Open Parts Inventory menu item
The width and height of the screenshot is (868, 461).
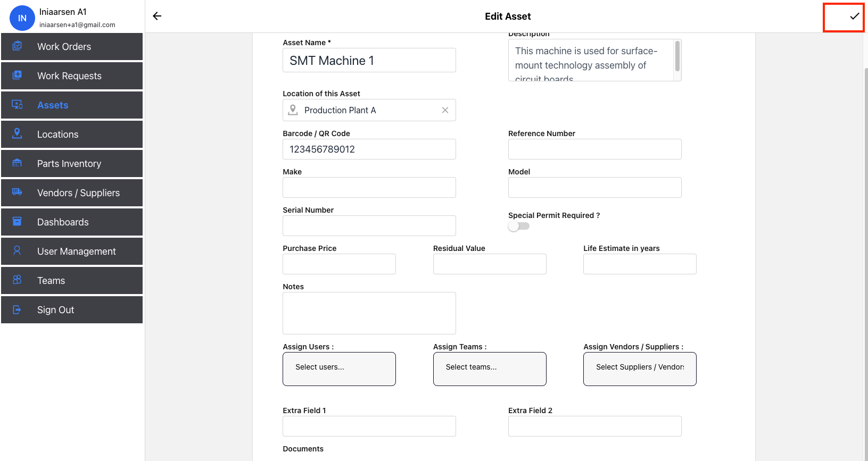[72, 163]
